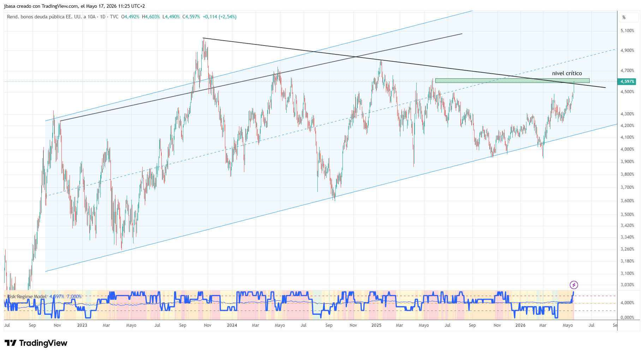Click the 3,340% price axis label
This screenshot has height=355, width=644.
tap(627, 237)
